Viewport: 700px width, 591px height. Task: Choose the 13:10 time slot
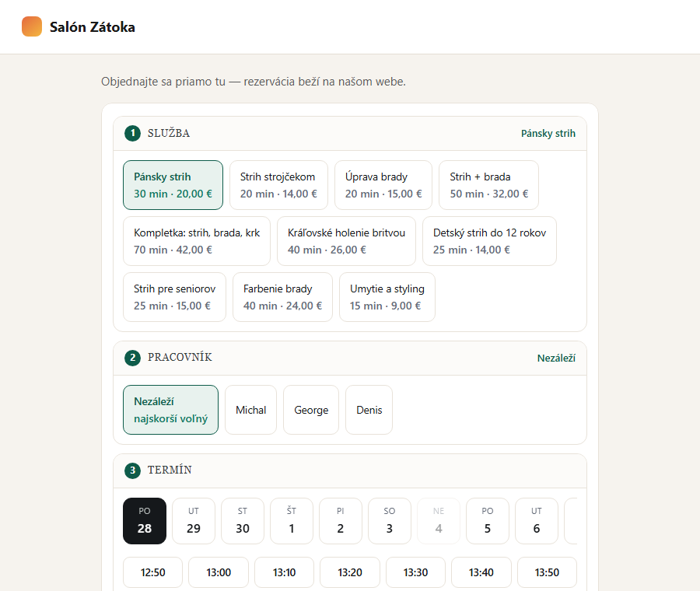[285, 572]
